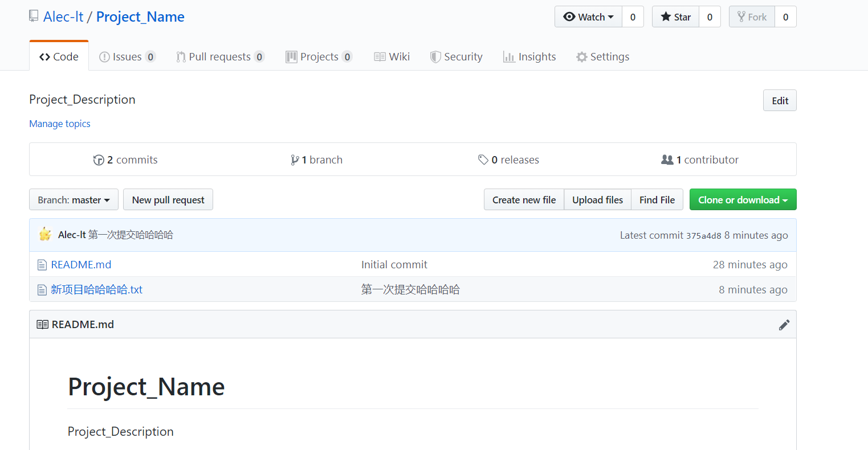Click the "28 minutes ago" timestamp
This screenshot has width=868, height=450.
[x=750, y=264]
